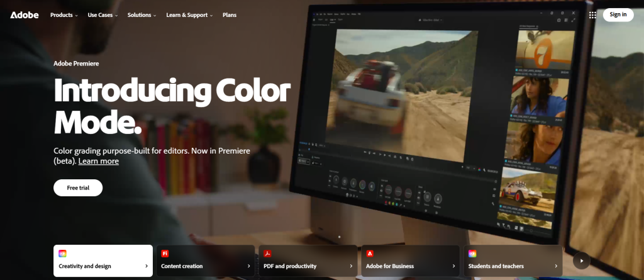
Task: Open the Solutions dropdown menu
Action: coord(142,14)
